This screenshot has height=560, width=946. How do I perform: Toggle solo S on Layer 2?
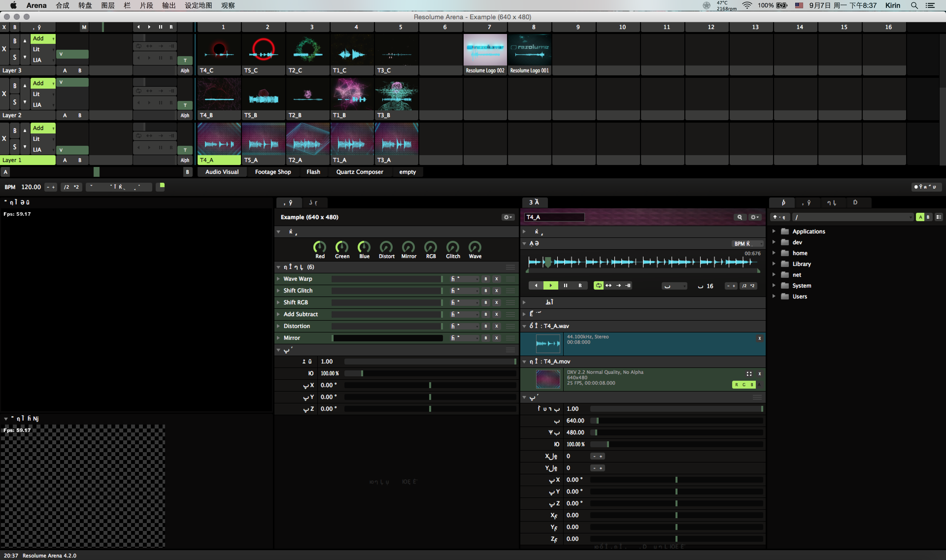tap(15, 102)
